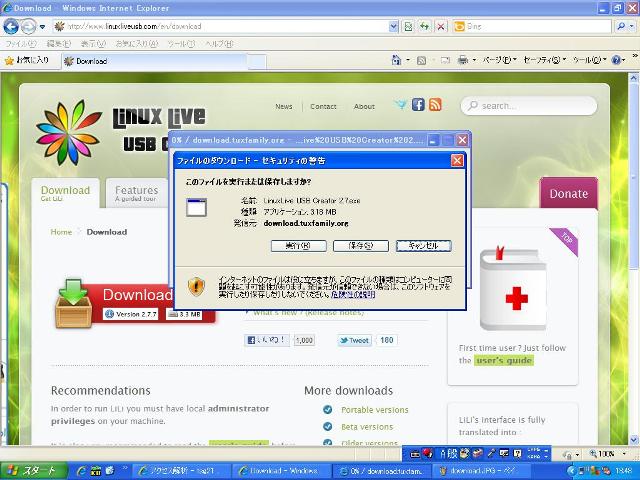The height and width of the screenshot is (480, 640).
Task: Click the orange RSS feed icon
Action: click(437, 105)
